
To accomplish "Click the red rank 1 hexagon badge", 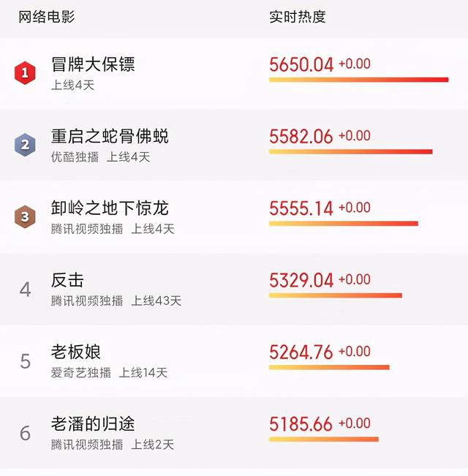I will (x=25, y=73).
